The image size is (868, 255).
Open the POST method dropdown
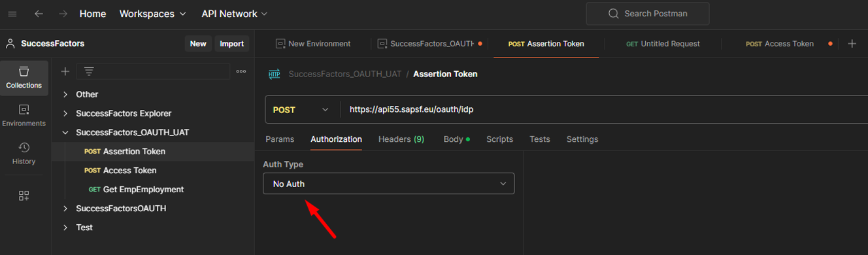point(301,110)
